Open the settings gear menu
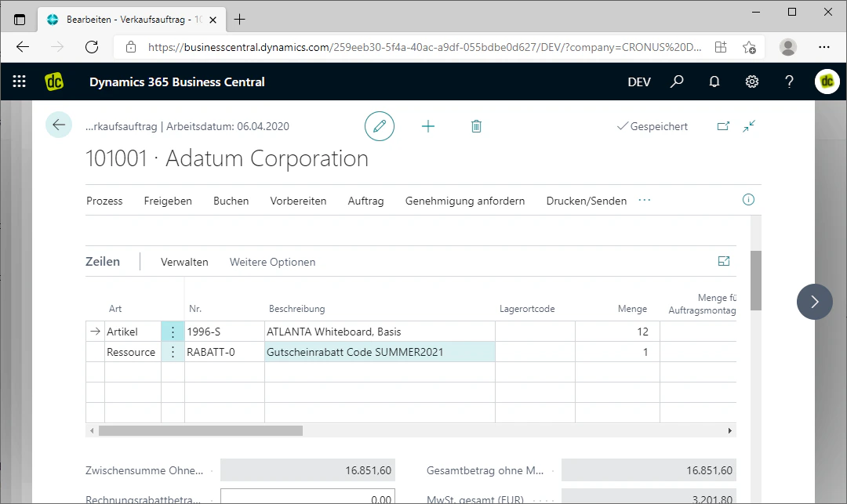This screenshot has width=847, height=504. 752,82
